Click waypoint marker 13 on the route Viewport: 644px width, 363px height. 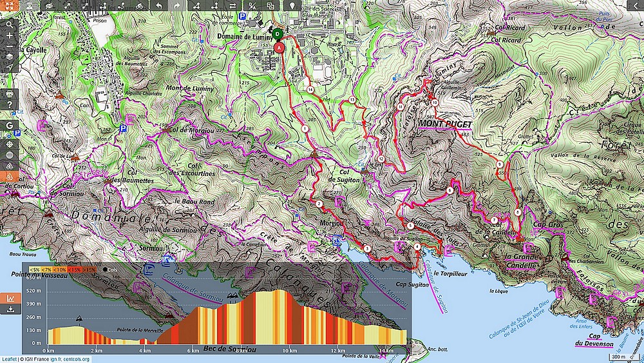coord(352,100)
